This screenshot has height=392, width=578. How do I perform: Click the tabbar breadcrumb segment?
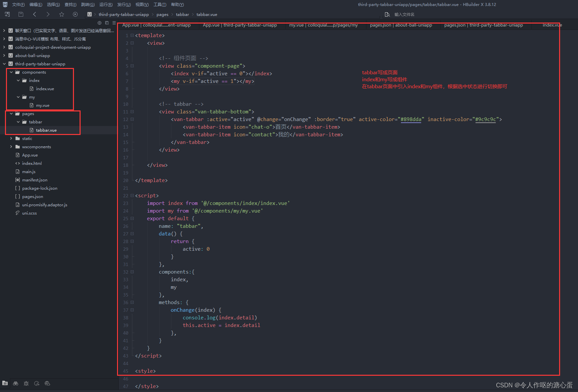[182, 15]
